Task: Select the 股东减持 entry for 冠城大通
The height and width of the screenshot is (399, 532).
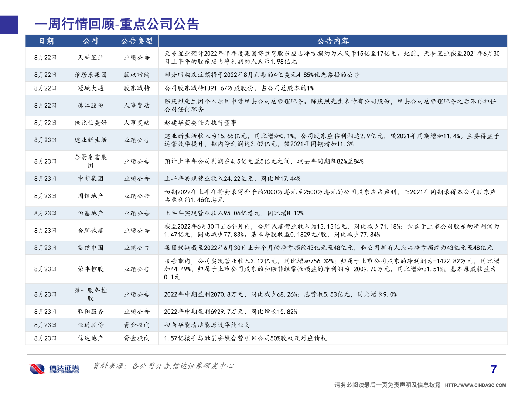Action: click(137, 88)
